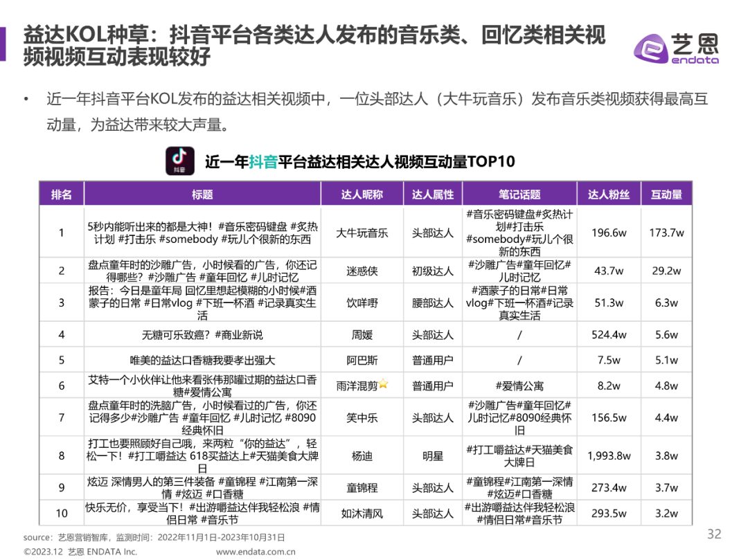The image size is (748, 560).
Task: Click the 初级达人 attribute cell
Action: point(433,271)
